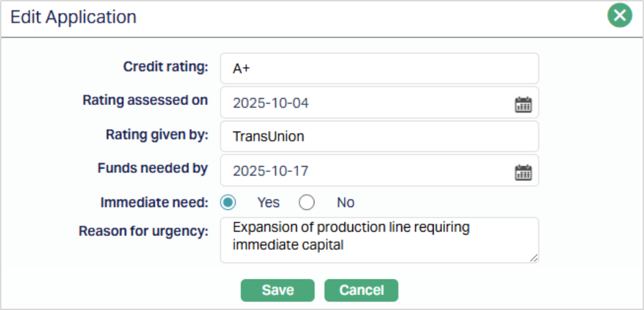
Task: Click the "Funds needed by" label
Action: pyautogui.click(x=153, y=167)
